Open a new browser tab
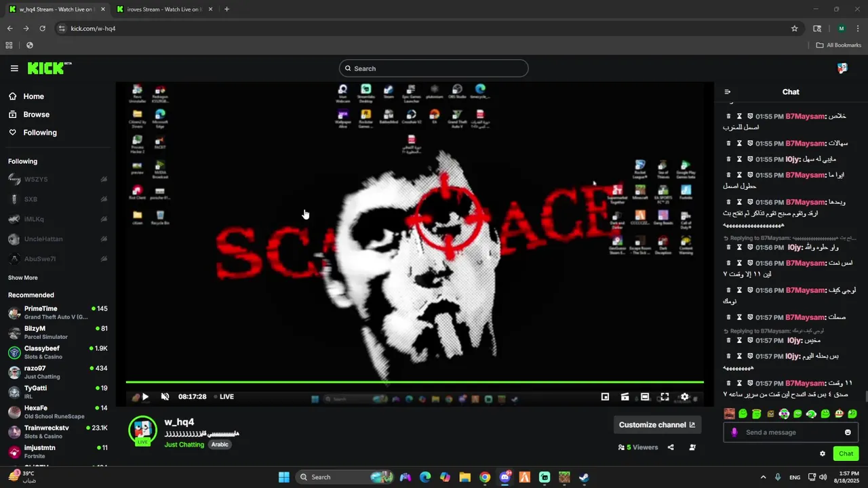 pyautogui.click(x=226, y=9)
